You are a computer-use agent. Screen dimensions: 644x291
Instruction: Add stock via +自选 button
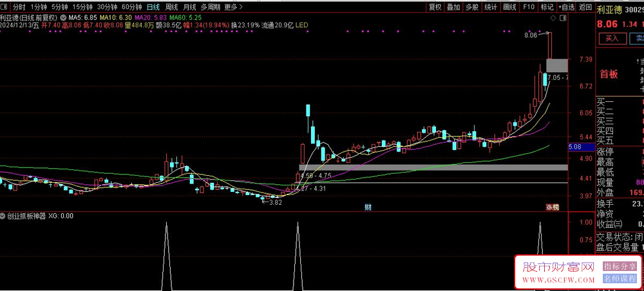tap(566, 7)
